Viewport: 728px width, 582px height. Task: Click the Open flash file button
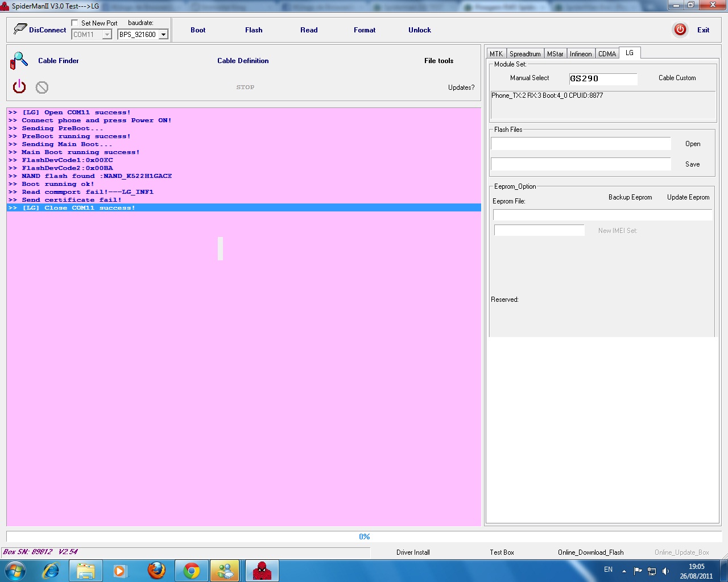pos(693,144)
